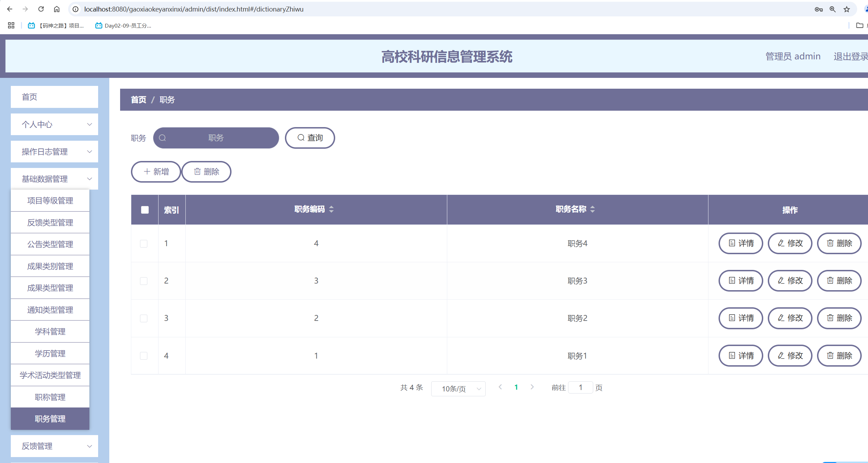Viewport: 868px width, 463px height.
Task: Open 反馈类型管理 submenu item
Action: pyautogui.click(x=50, y=222)
